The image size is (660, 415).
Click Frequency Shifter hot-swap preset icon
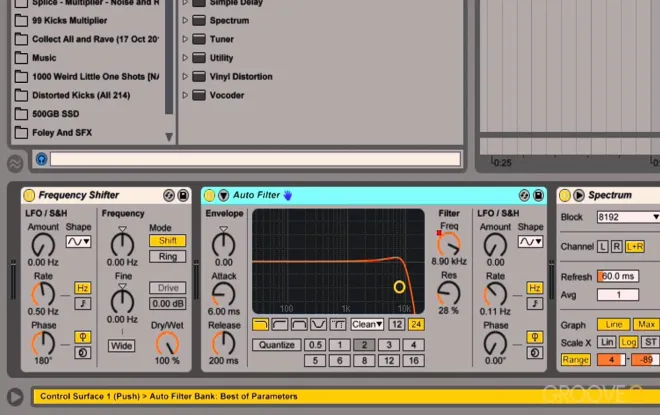pyautogui.click(x=169, y=195)
